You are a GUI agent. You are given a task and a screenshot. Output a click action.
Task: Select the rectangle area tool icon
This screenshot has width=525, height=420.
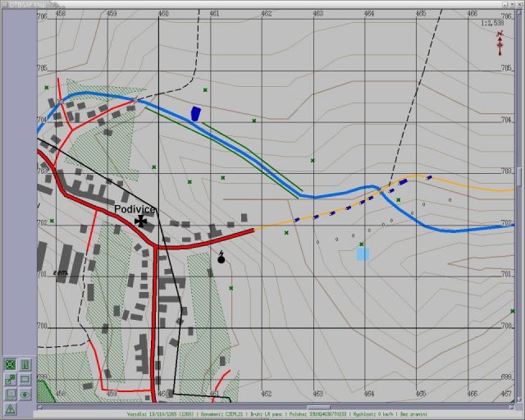(25, 379)
